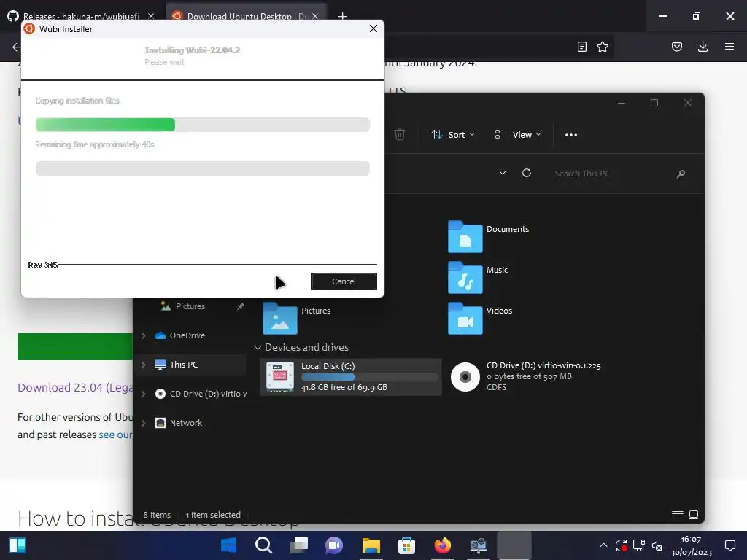Click the network status tray icon

pyautogui.click(x=639, y=545)
